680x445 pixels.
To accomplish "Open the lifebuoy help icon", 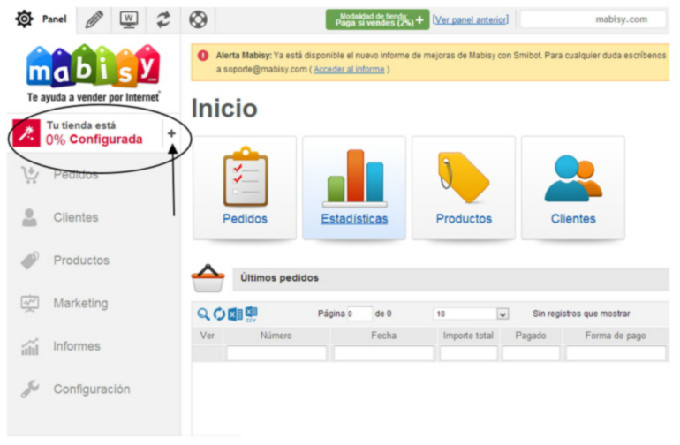I will point(198,19).
